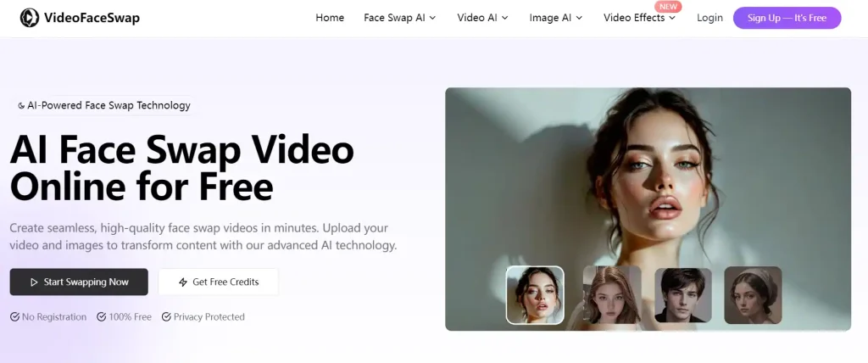Click the Login link in the navbar
The width and height of the screenshot is (868, 363).
[x=709, y=18]
